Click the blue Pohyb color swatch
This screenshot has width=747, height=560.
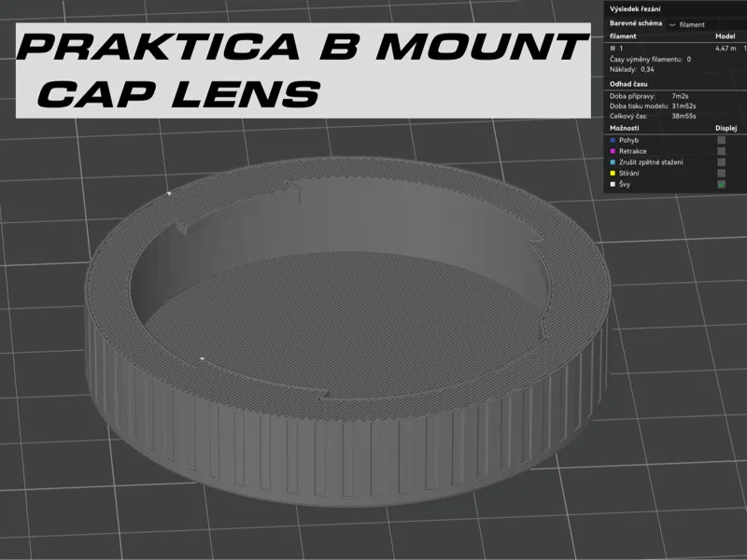pos(613,140)
